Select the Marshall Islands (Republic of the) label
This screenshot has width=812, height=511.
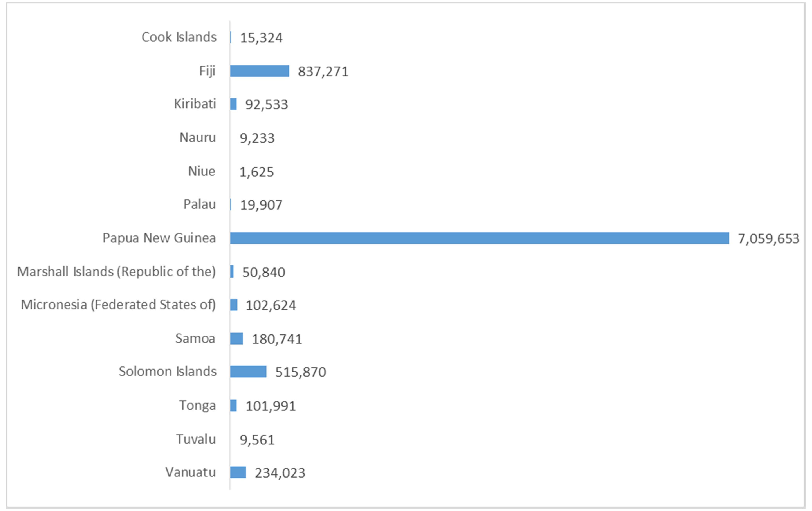[x=116, y=272]
